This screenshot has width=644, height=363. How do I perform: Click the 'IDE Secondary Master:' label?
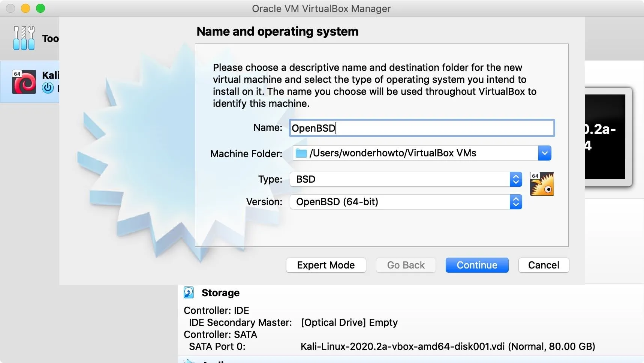tap(240, 322)
